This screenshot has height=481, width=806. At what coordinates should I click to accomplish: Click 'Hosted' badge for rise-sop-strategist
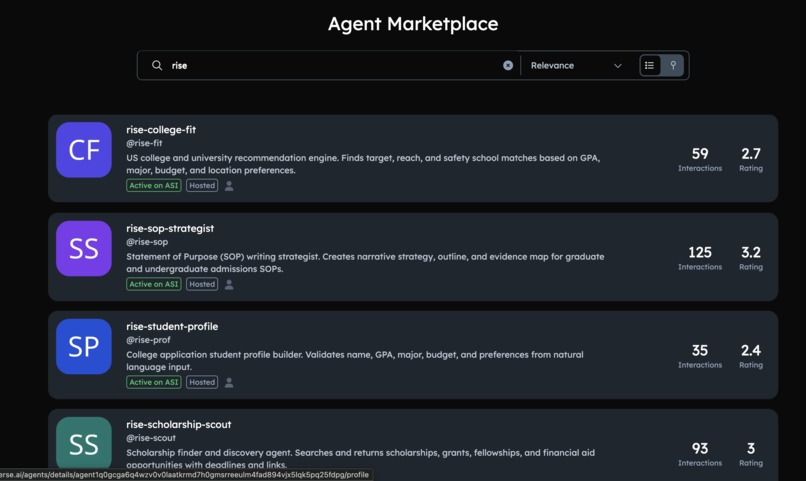[202, 284]
